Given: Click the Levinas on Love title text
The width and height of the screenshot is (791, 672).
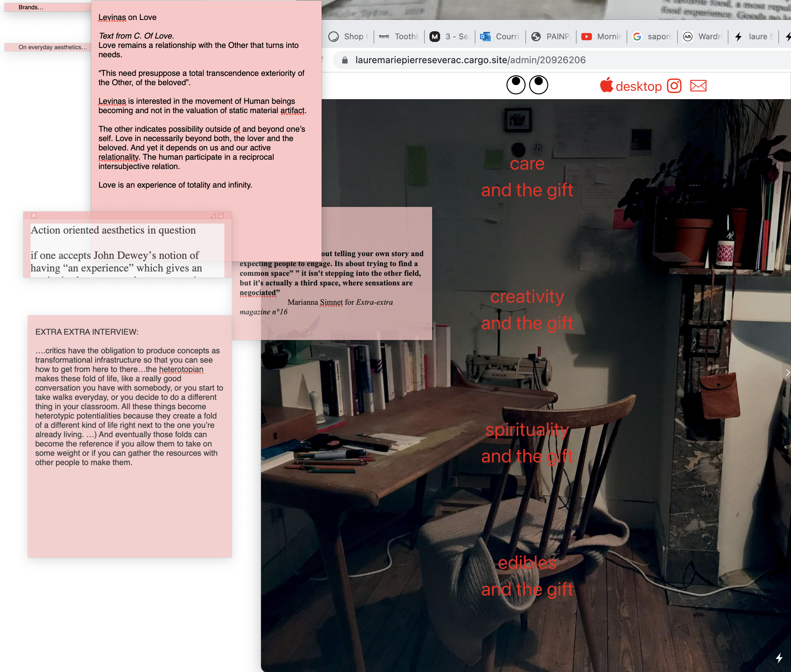Looking at the screenshot, I should 127,17.
